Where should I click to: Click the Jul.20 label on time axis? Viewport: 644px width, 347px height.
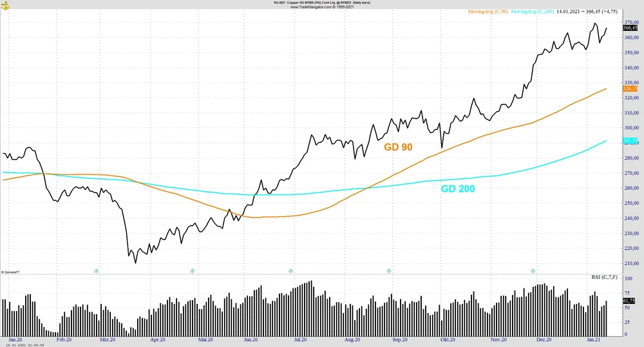[x=299, y=339]
